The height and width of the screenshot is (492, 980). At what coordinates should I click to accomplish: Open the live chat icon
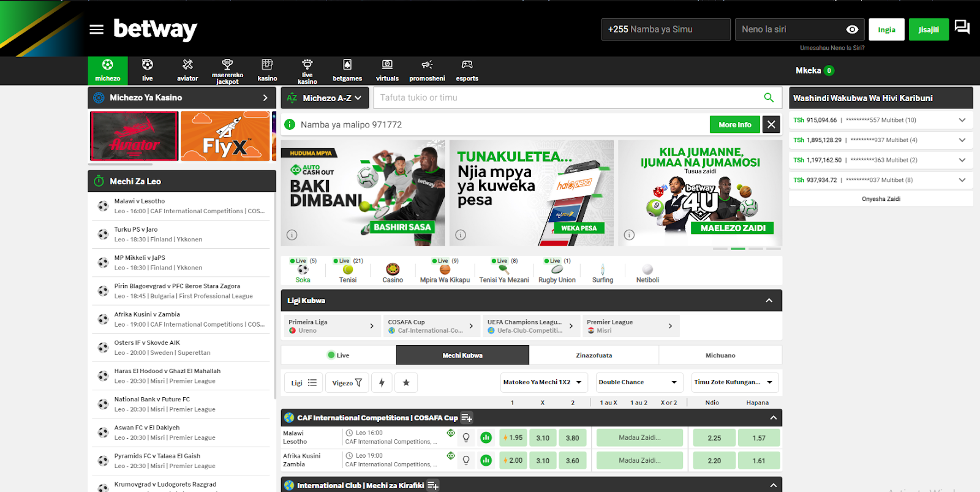[x=962, y=28]
